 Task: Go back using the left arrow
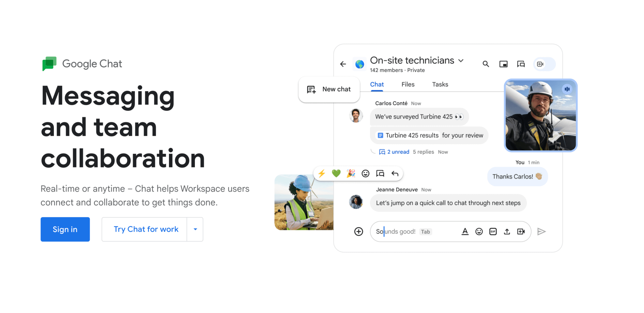point(343,64)
